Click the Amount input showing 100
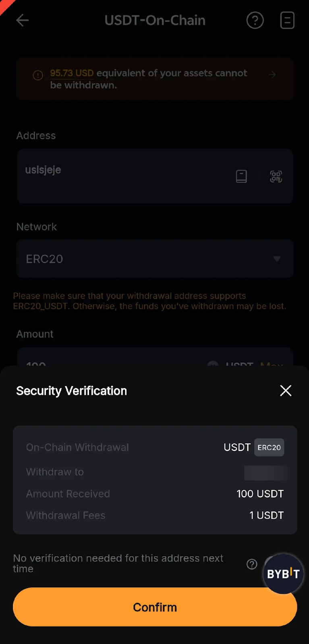This screenshot has height=644, width=309. point(101,362)
